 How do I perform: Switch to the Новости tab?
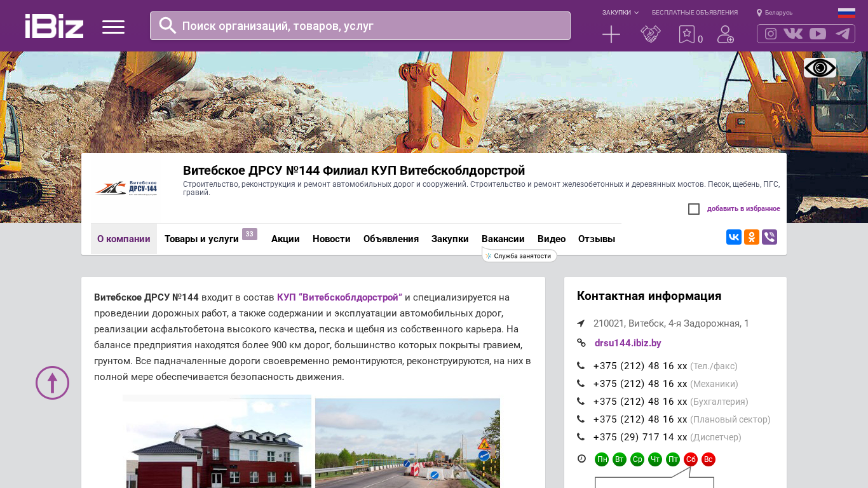332,239
